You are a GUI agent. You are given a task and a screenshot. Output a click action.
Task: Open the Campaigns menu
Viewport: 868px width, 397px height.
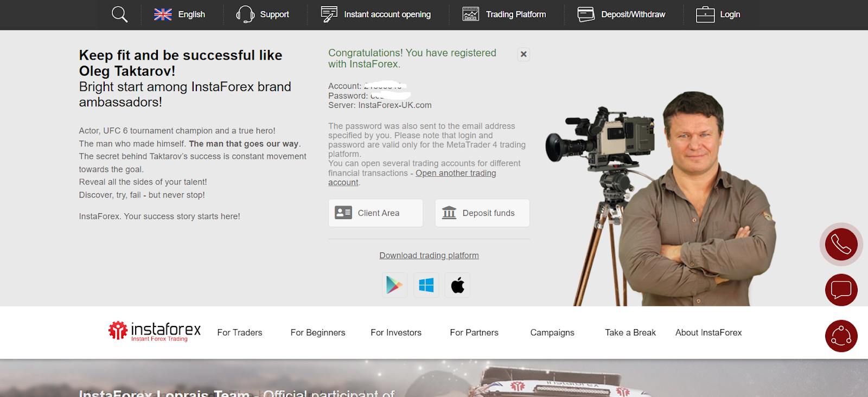(x=552, y=332)
